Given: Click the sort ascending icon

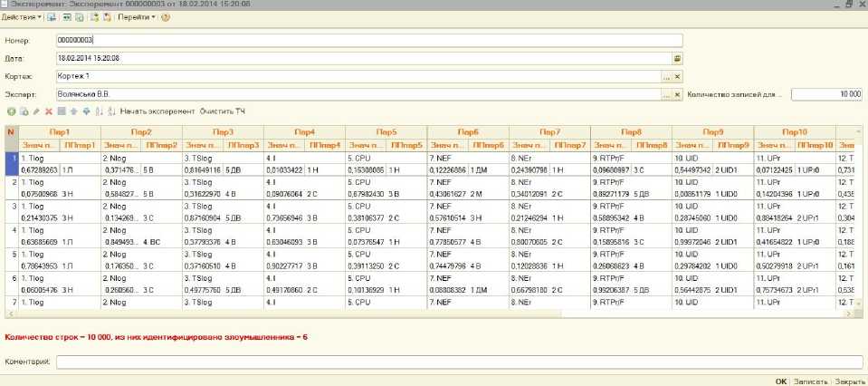Looking at the screenshot, I should [99, 111].
